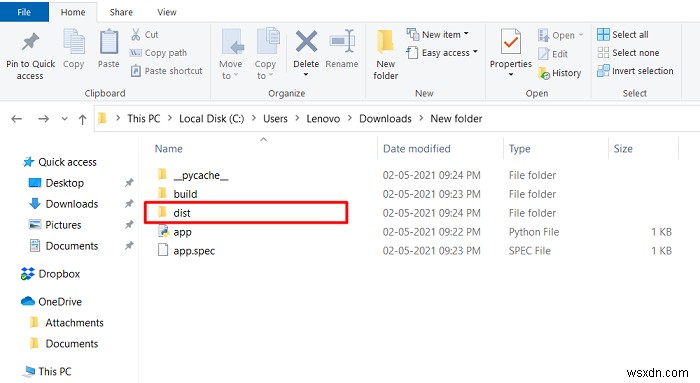Click the Rename icon
This screenshot has width=700, height=383.
click(x=342, y=41)
